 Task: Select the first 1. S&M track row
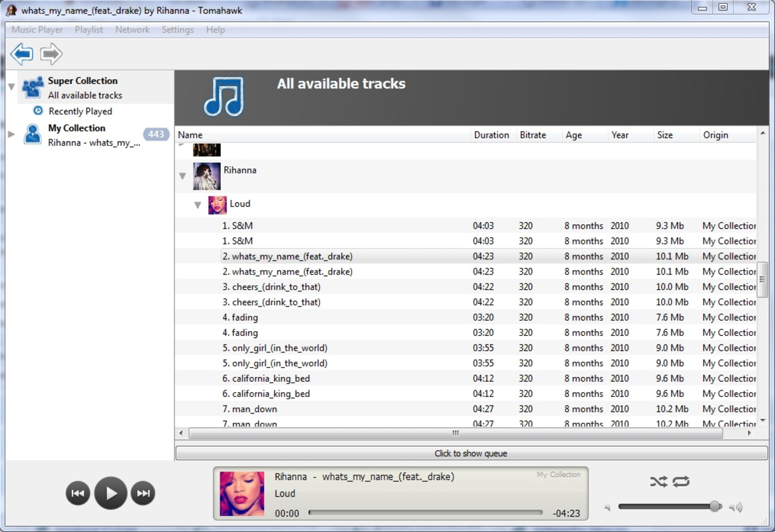point(466,225)
